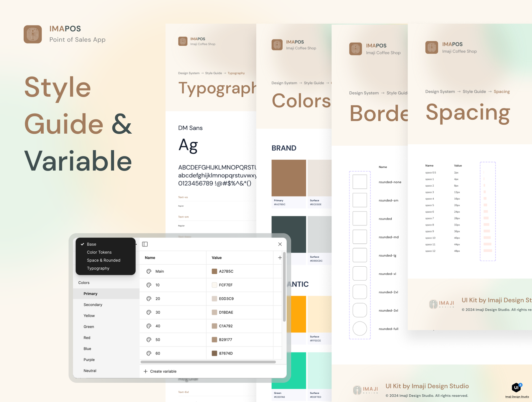
Task: Select the Primary color group
Action: tap(90, 294)
